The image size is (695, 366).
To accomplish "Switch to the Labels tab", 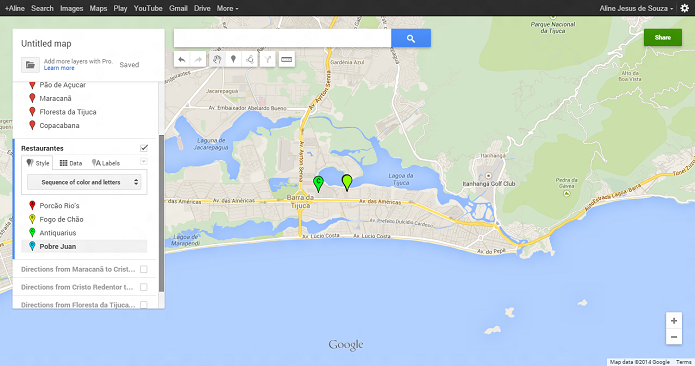I will coord(106,163).
